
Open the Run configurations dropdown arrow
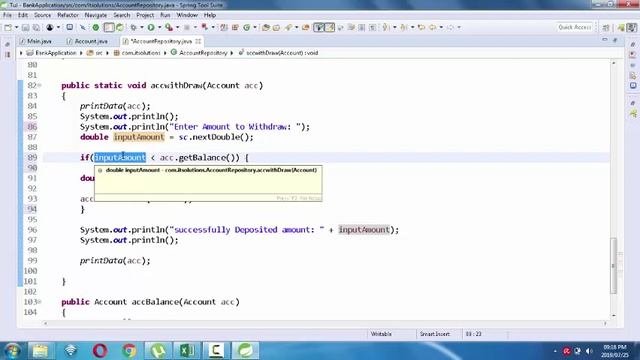(160, 27)
